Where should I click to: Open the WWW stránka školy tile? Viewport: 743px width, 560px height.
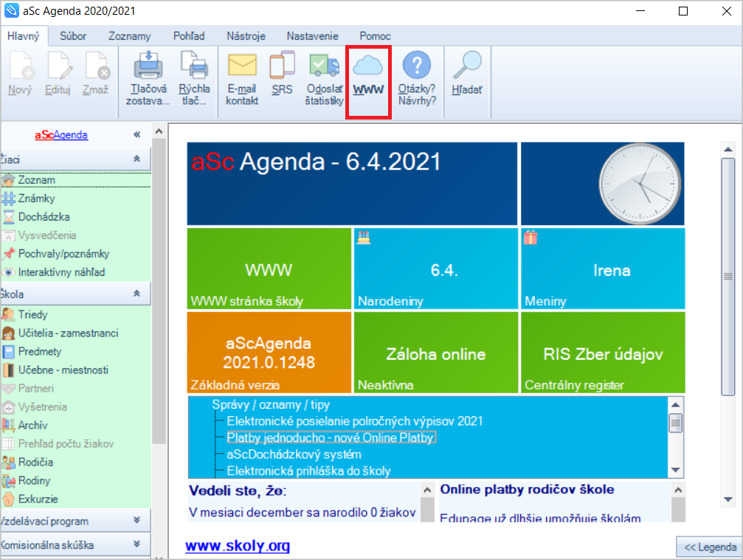coord(269,269)
